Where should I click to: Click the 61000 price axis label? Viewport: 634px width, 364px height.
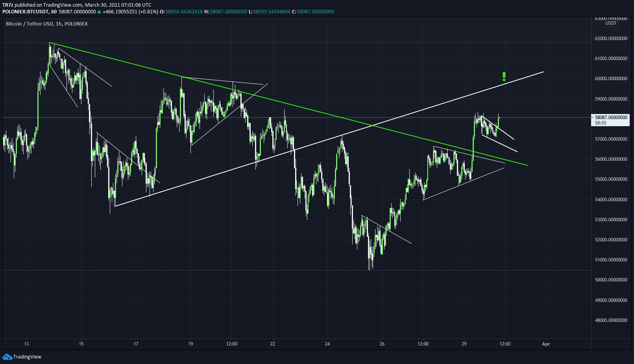click(x=611, y=59)
